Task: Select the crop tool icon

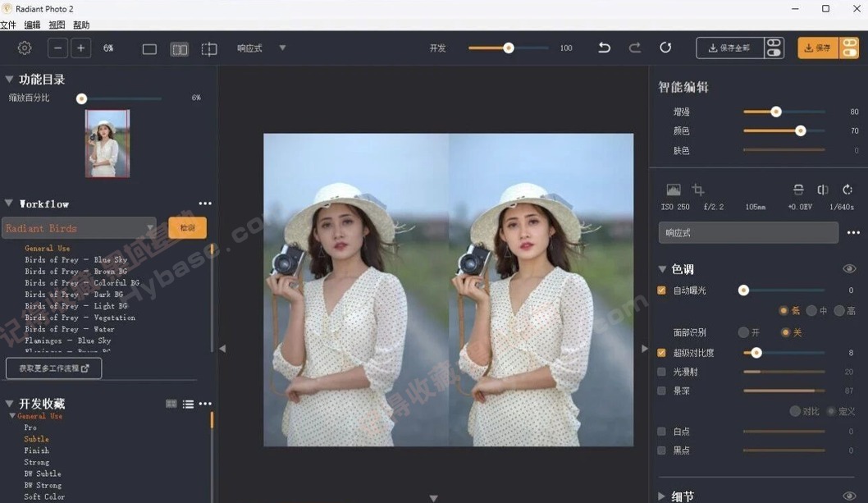Action: pyautogui.click(x=698, y=190)
